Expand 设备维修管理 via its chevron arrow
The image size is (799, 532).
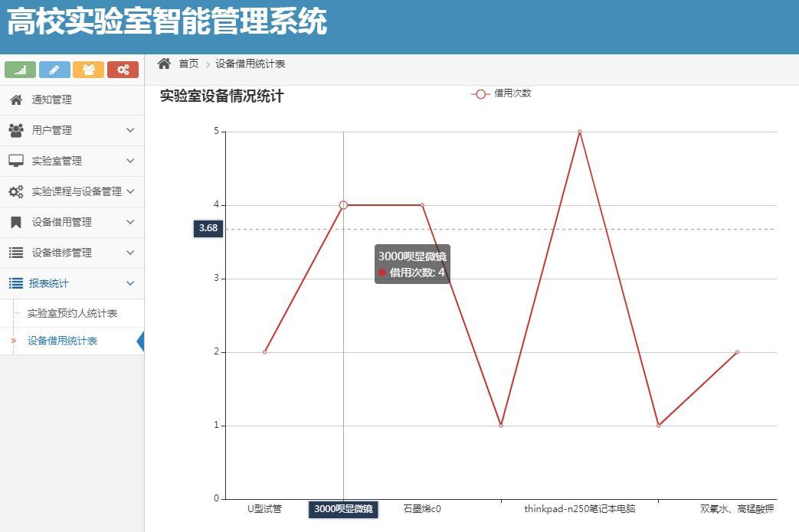(130, 253)
